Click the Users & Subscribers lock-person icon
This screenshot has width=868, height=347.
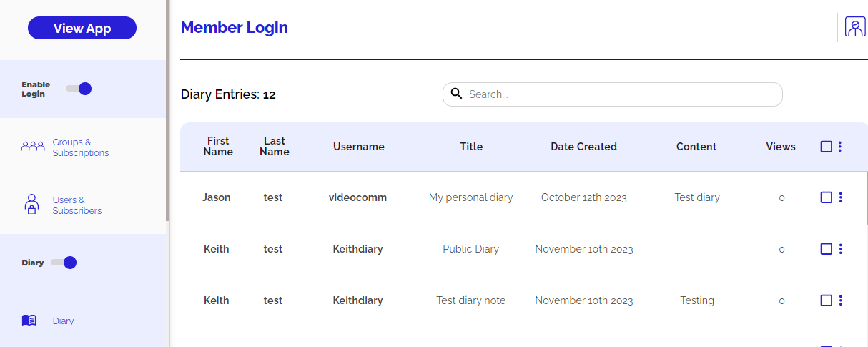tap(31, 205)
